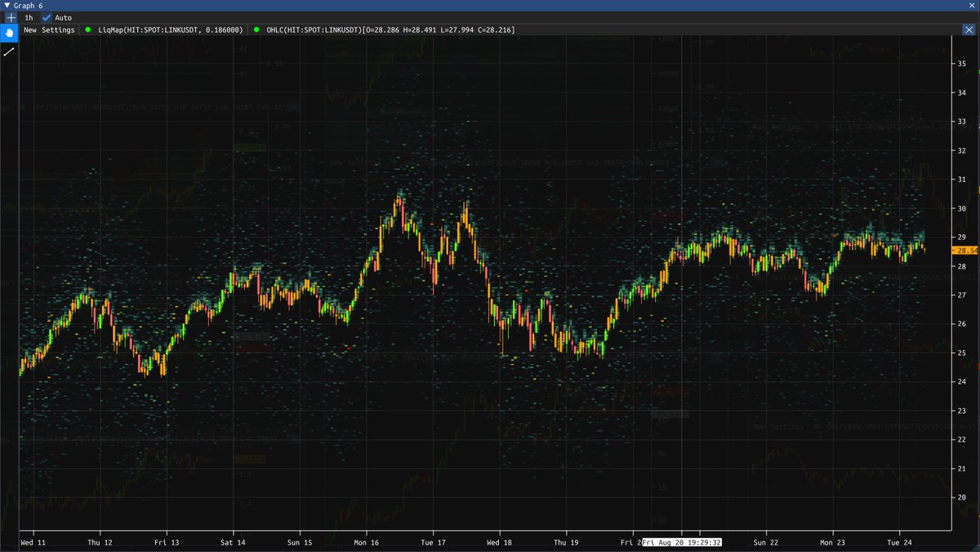Click the 25 price axis label
The width and height of the screenshot is (980, 552).
(x=961, y=353)
